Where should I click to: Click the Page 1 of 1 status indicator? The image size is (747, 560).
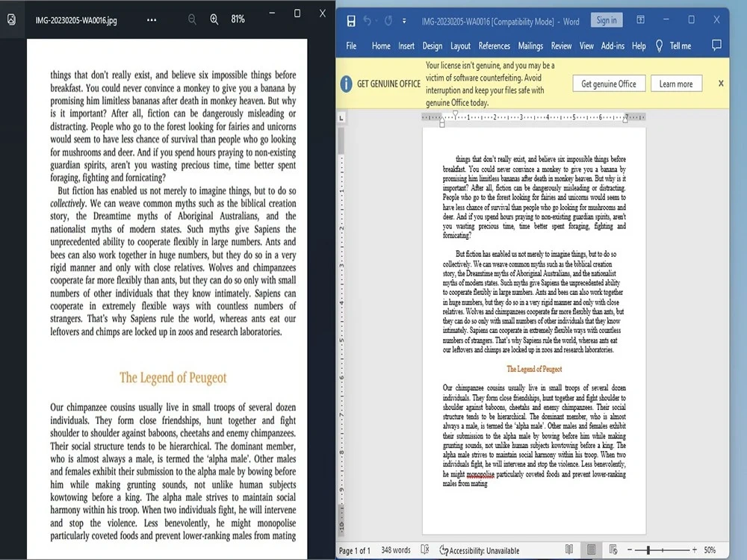pos(354,550)
